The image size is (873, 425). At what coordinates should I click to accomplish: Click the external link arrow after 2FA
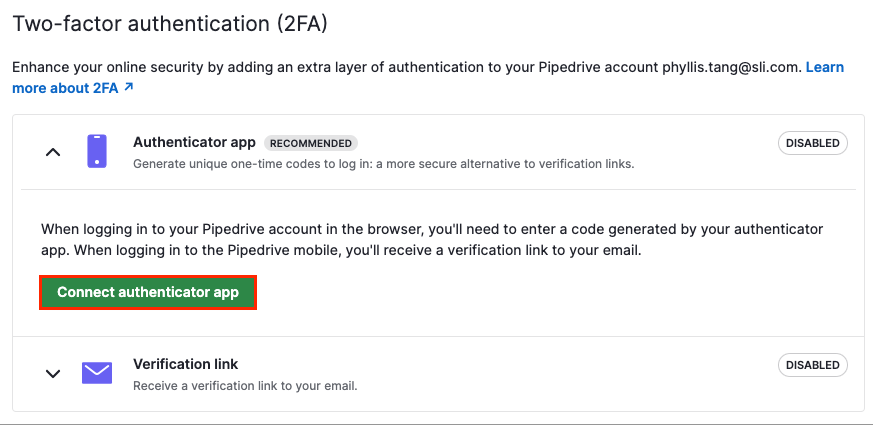click(129, 87)
